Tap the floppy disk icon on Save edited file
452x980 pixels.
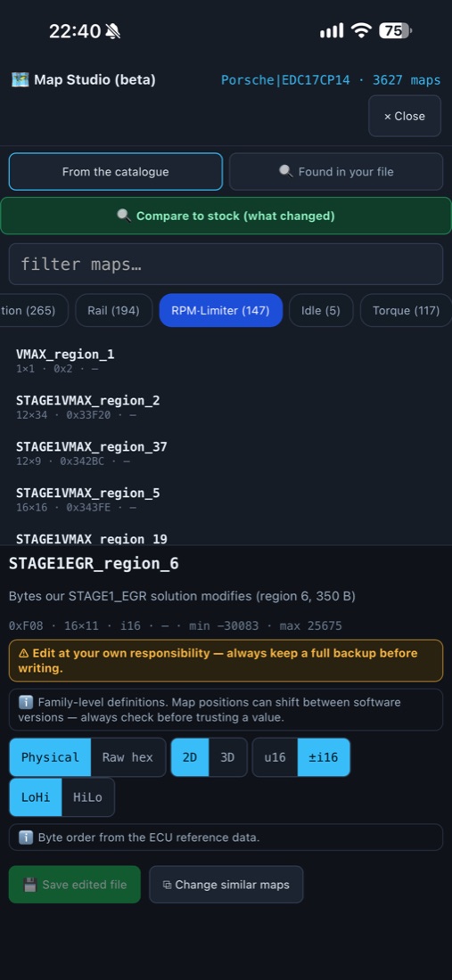coord(30,885)
